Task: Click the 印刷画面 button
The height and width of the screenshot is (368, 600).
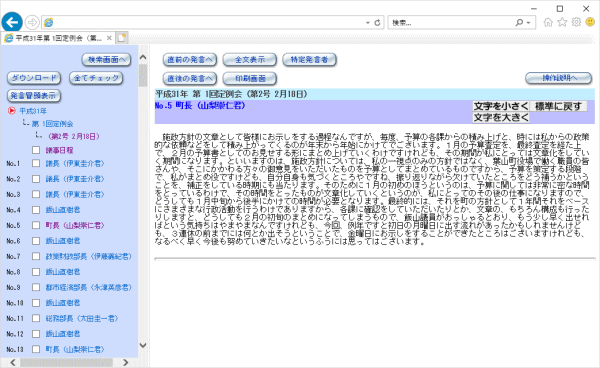Action: tap(249, 78)
